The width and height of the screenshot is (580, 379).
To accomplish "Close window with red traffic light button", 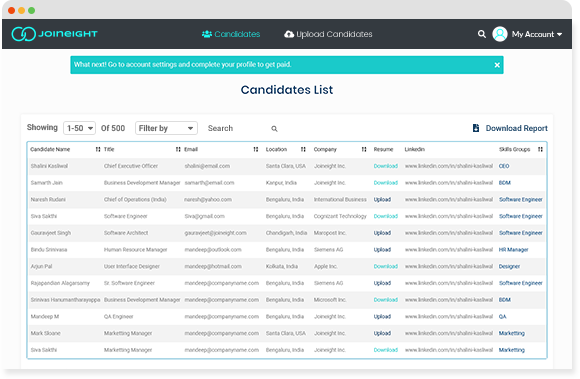I will click(x=11, y=10).
